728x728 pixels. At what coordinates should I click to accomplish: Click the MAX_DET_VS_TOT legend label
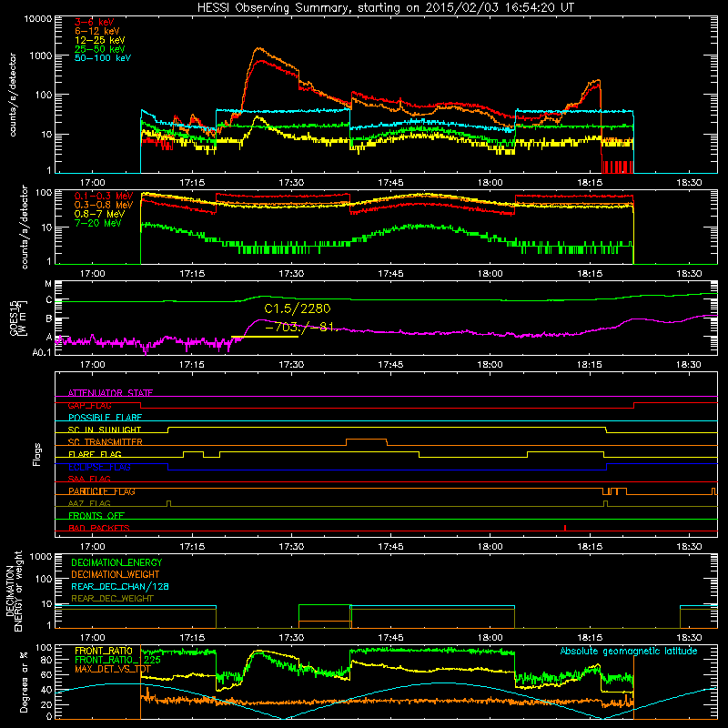[113, 669]
